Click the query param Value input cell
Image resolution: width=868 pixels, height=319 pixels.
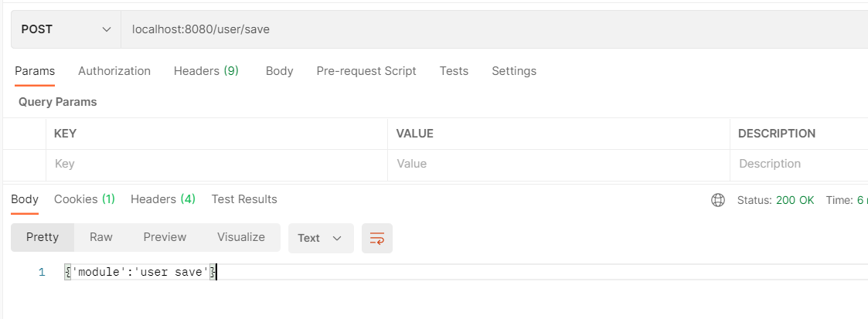pos(557,164)
